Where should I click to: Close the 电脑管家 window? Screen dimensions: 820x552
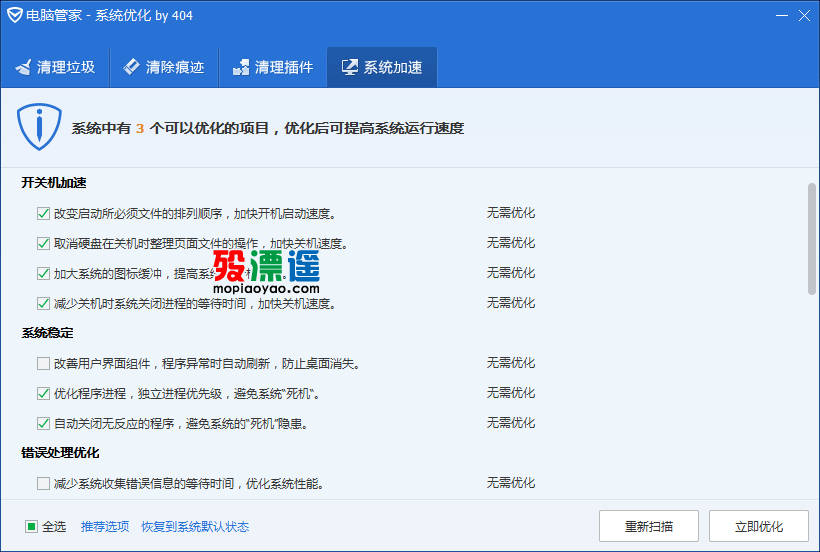pos(804,15)
